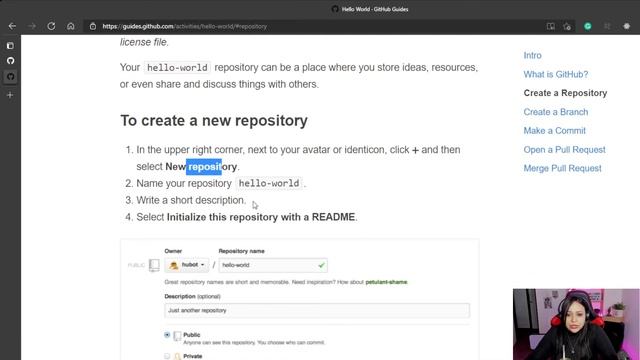Open the green Grammarly extension icon
Screen dimensions: 640x360
click(x=588, y=26)
